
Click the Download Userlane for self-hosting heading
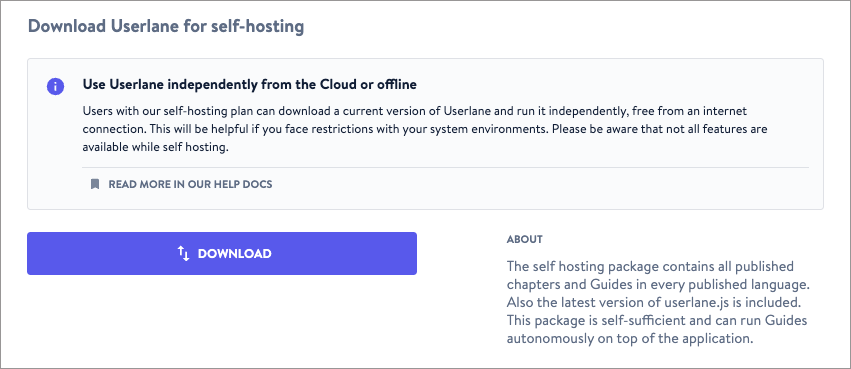166,26
